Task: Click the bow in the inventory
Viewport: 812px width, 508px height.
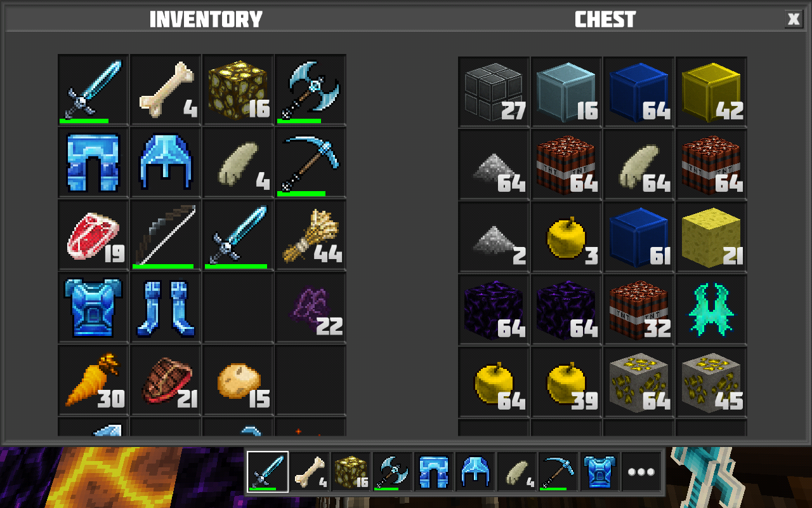Action: (x=166, y=234)
